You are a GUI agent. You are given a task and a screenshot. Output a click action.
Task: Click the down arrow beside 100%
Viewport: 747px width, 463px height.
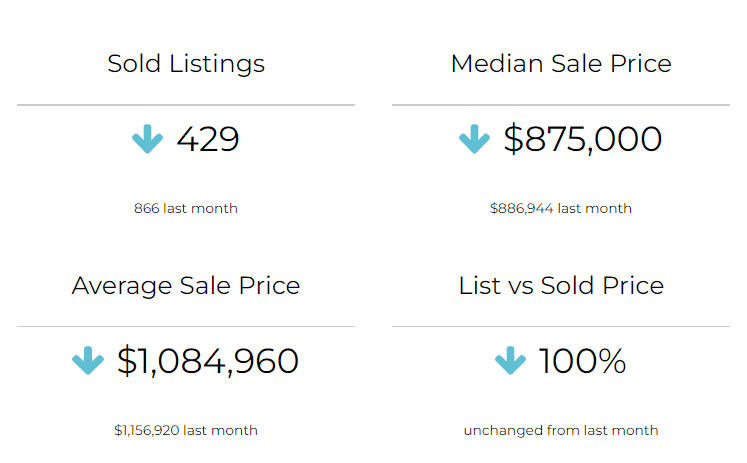pos(510,361)
